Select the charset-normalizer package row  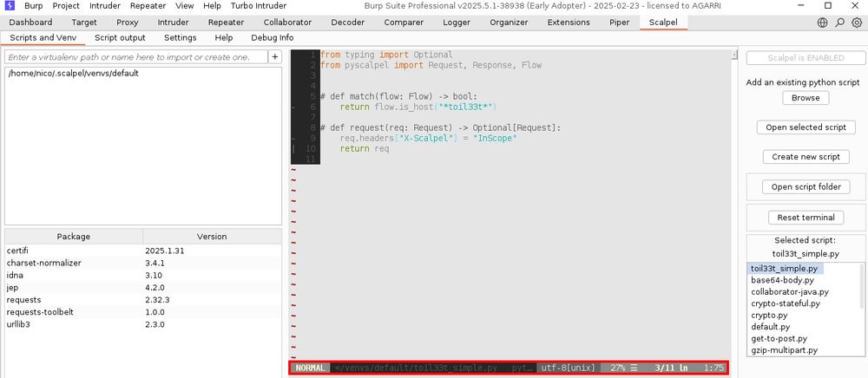point(143,263)
